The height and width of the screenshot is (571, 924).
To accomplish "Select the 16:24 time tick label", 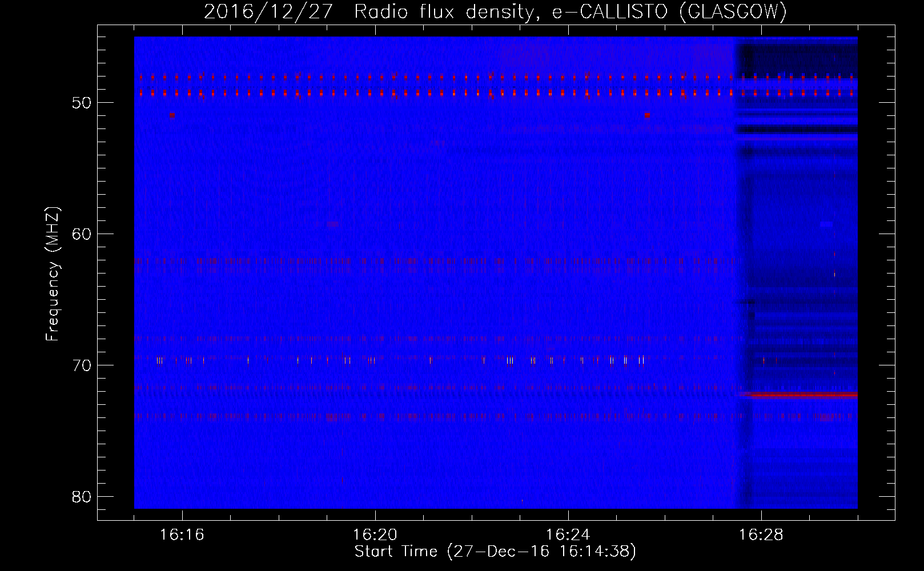I will (568, 535).
